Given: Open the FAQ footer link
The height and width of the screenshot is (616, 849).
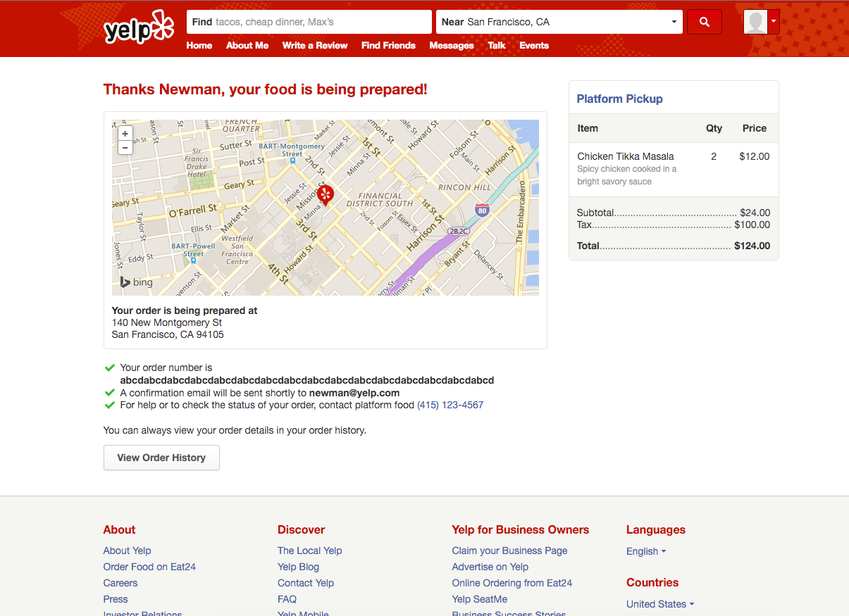Looking at the screenshot, I should click(x=287, y=599).
